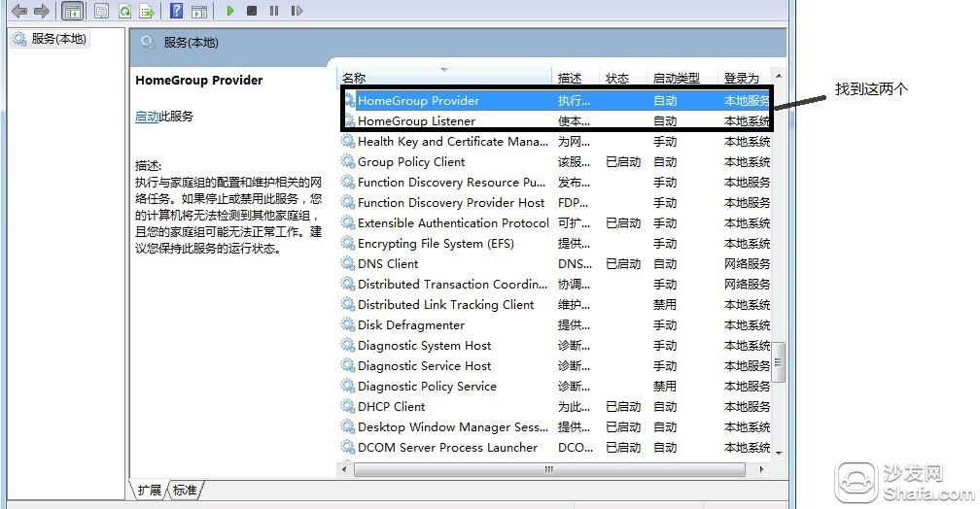Select Health Key and Certificate Mana... row
This screenshot has height=509, width=980.
tap(556, 142)
